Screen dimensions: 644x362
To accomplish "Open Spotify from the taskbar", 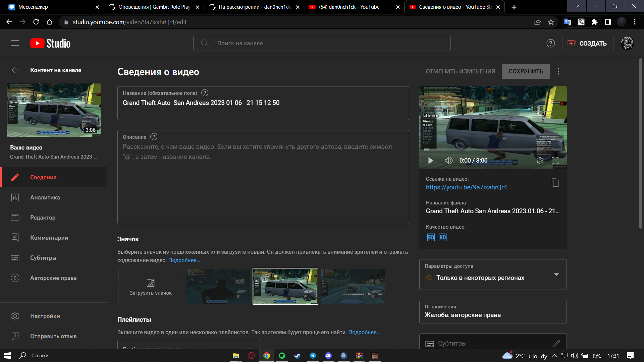I will pos(282,356).
